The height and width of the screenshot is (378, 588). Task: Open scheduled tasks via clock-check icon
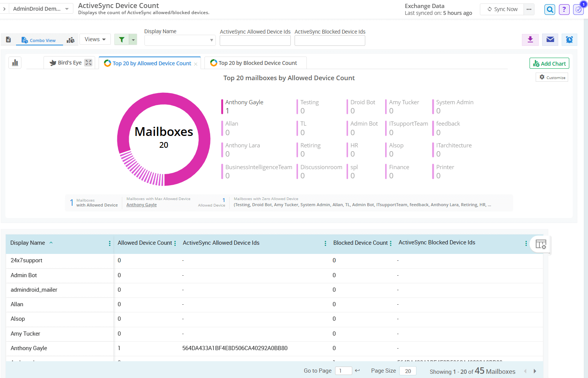tap(578, 9)
